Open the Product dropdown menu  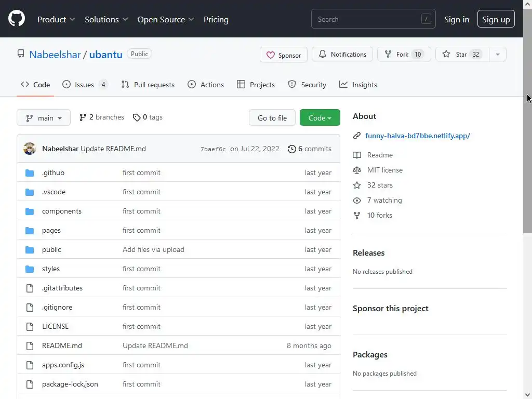tap(56, 19)
